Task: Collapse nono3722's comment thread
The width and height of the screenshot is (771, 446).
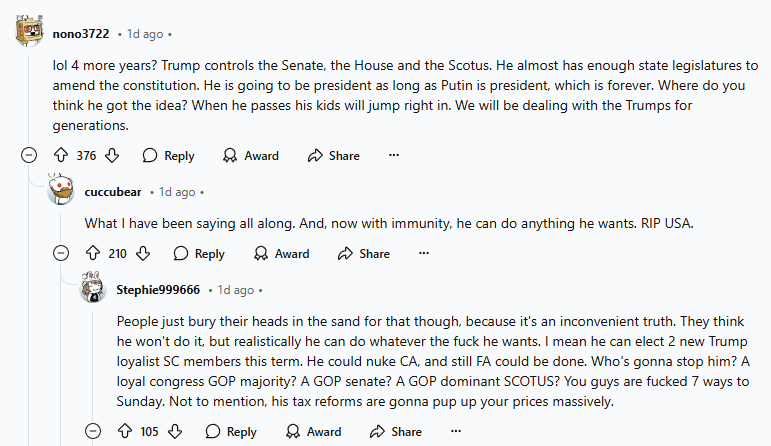Action: (29, 156)
